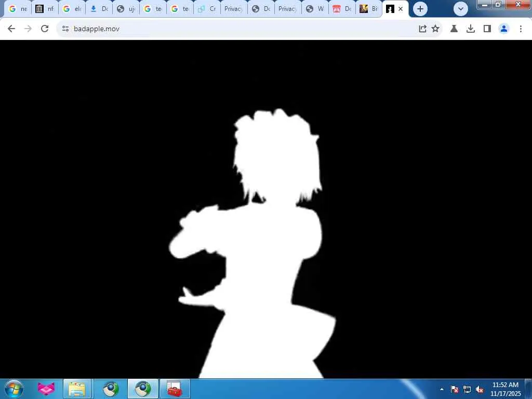This screenshot has width=532, height=399.
Task: Open Chrome's three-dot menu
Action: 521,29
